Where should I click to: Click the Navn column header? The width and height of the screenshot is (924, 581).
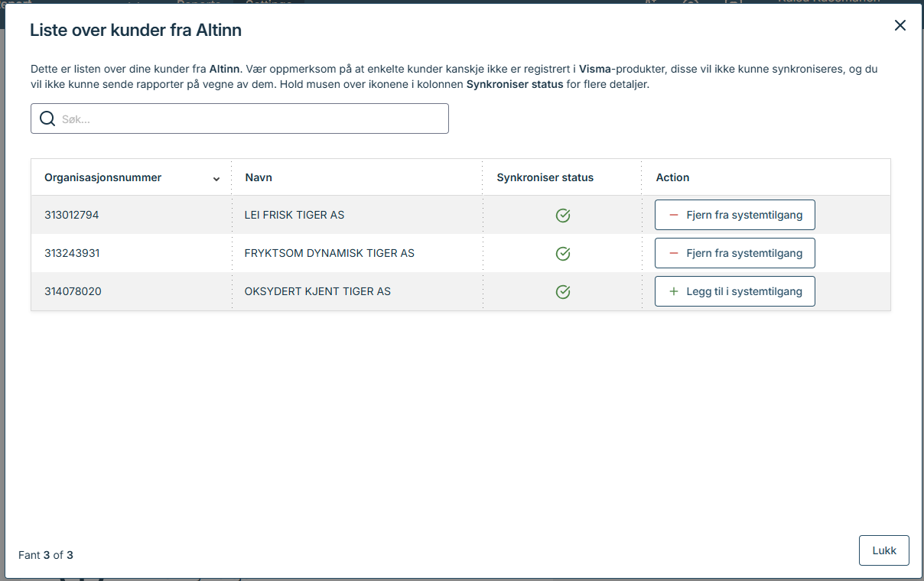point(259,177)
